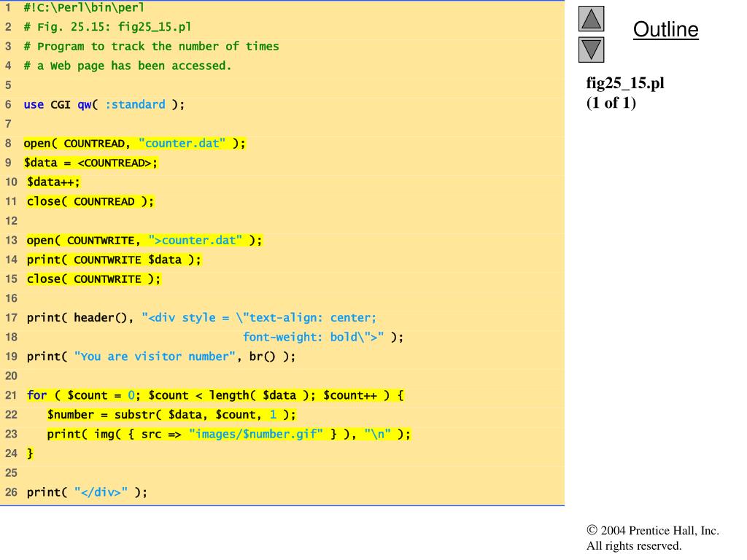Click the "$data = <COUNTREAD>;" line
The width and height of the screenshot is (747, 560).
pos(90,163)
